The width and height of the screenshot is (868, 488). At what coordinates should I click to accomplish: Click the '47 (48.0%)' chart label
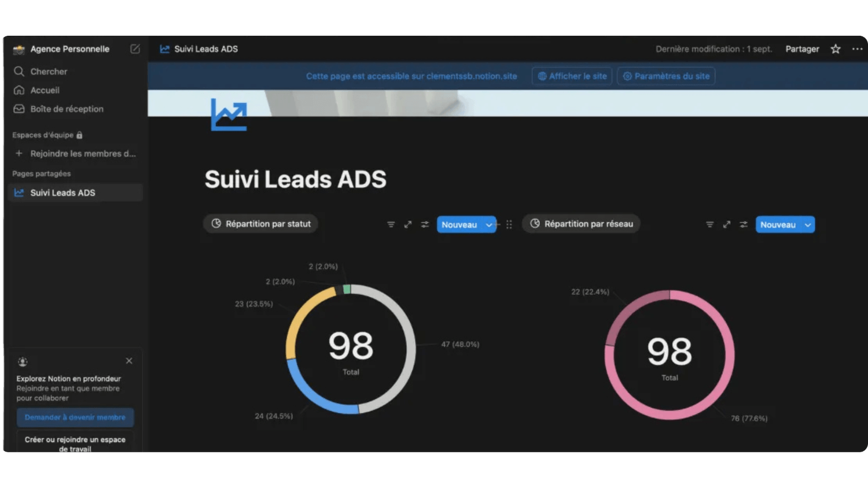[460, 344]
